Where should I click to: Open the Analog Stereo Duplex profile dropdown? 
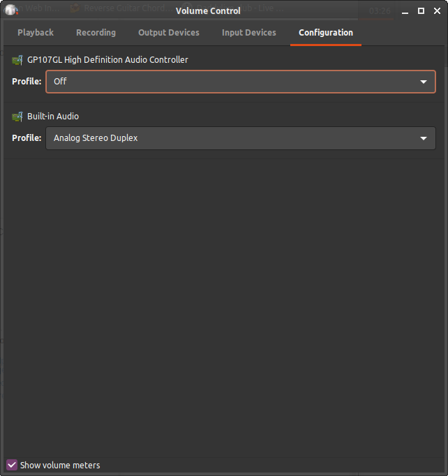coord(230,138)
